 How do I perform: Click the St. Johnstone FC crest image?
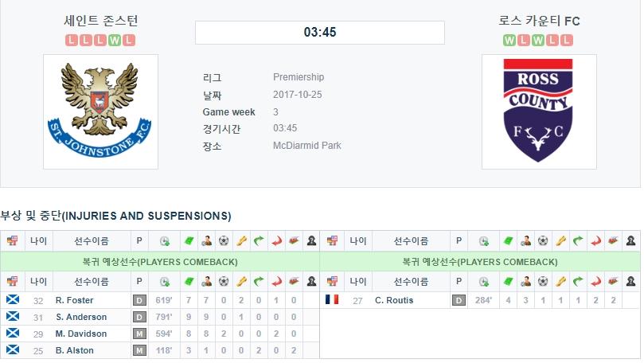point(100,111)
